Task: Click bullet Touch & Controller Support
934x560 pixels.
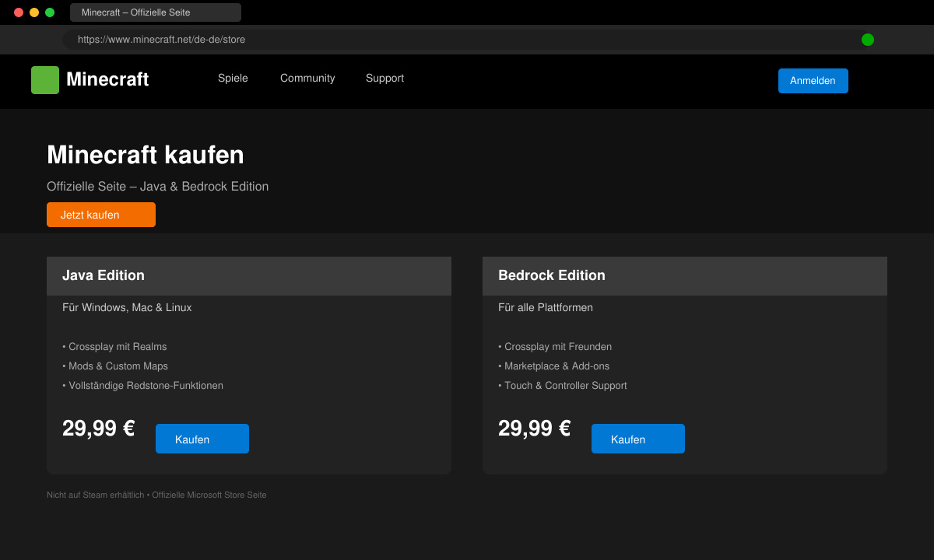Action: coord(562,386)
